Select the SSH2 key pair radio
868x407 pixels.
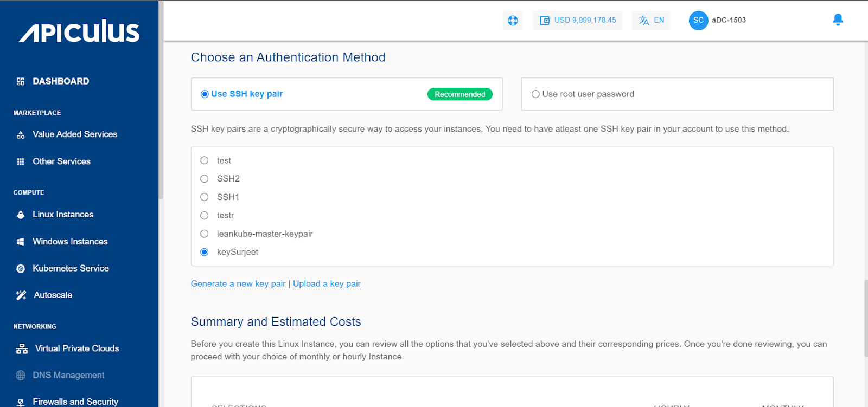click(205, 179)
